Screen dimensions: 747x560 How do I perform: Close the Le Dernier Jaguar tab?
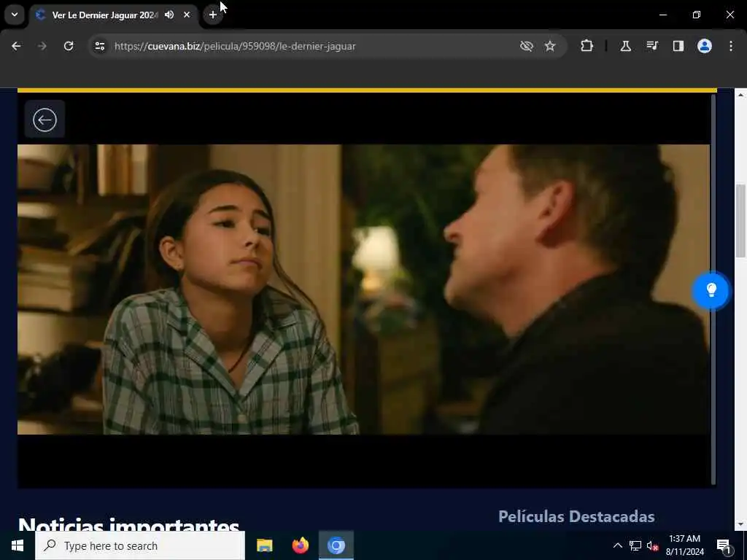pyautogui.click(x=187, y=15)
